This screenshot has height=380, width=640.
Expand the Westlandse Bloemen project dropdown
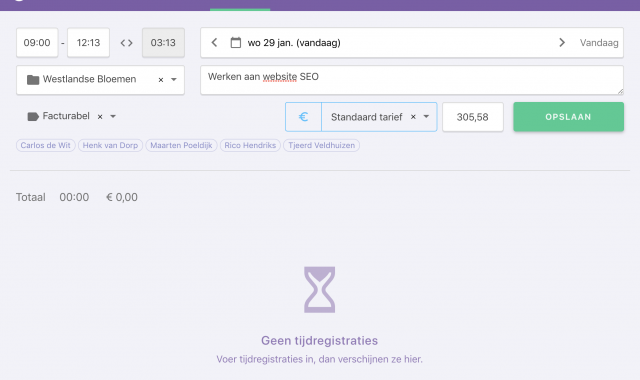(x=174, y=80)
